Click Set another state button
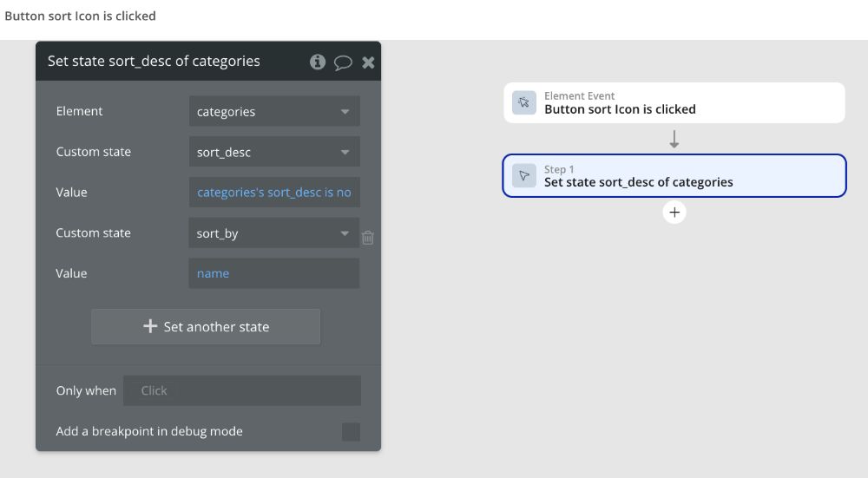868x478 pixels. 206,326
